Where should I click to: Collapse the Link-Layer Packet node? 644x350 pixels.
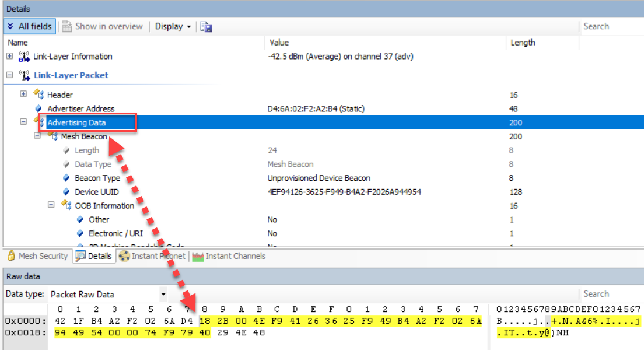[x=9, y=75]
